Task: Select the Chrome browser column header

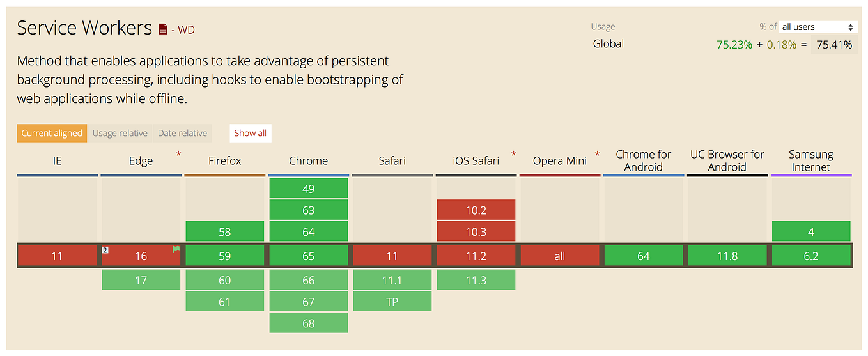Action: (x=308, y=161)
